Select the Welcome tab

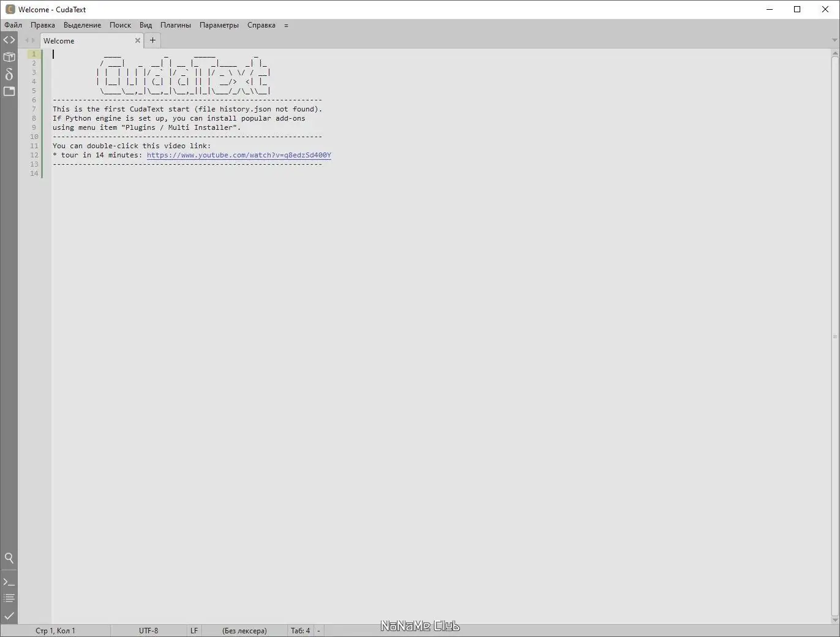92,40
